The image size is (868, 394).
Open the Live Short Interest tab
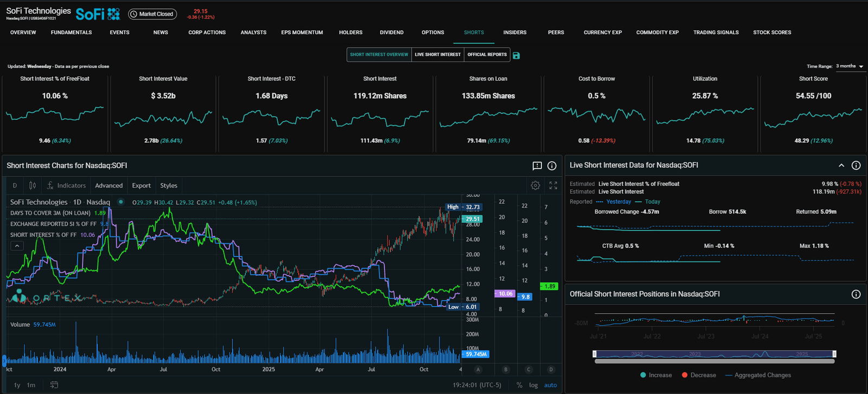point(437,55)
